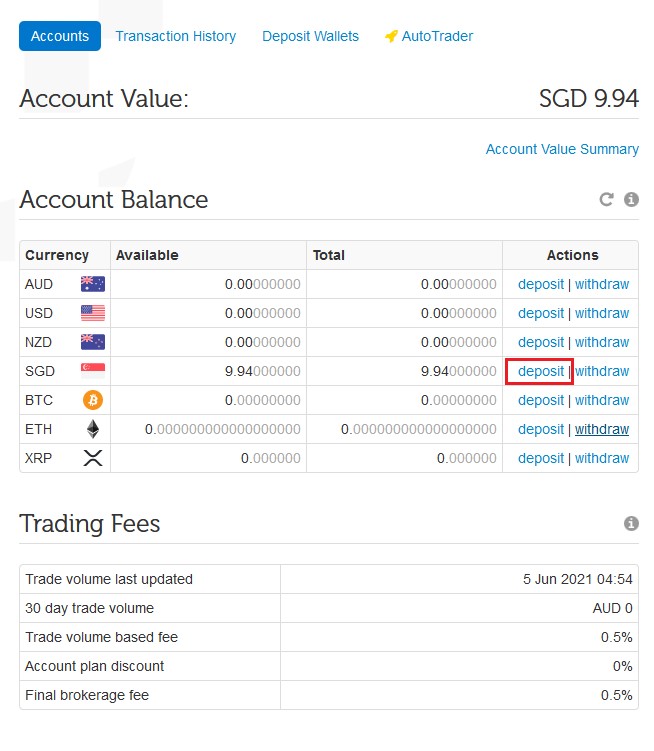Click withdraw in the ETH row

(x=602, y=429)
